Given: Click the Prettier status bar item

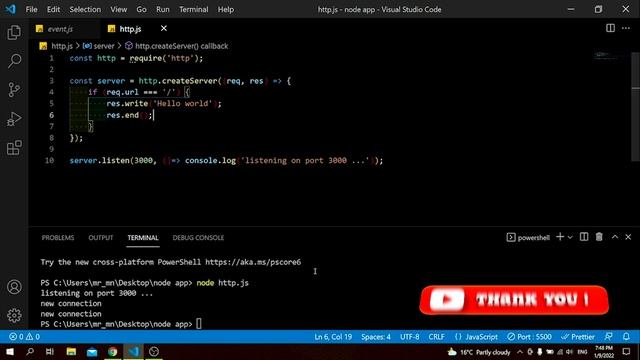Looking at the screenshot, I should pyautogui.click(x=578, y=337).
